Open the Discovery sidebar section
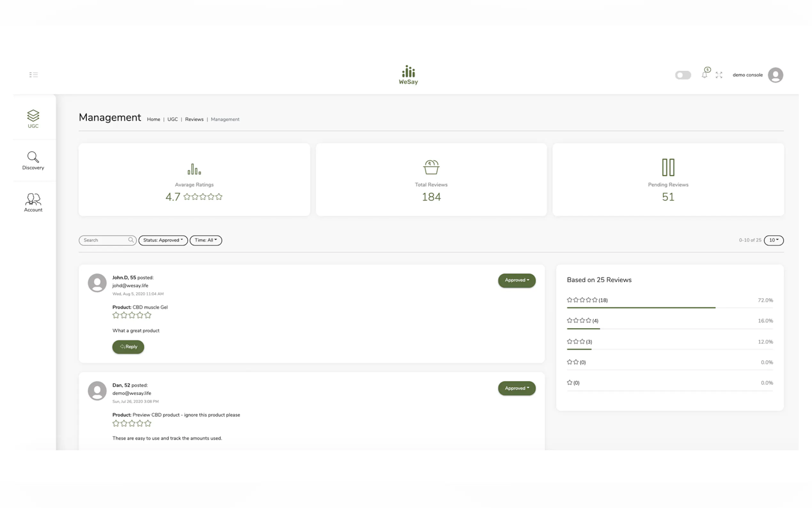 tap(33, 161)
